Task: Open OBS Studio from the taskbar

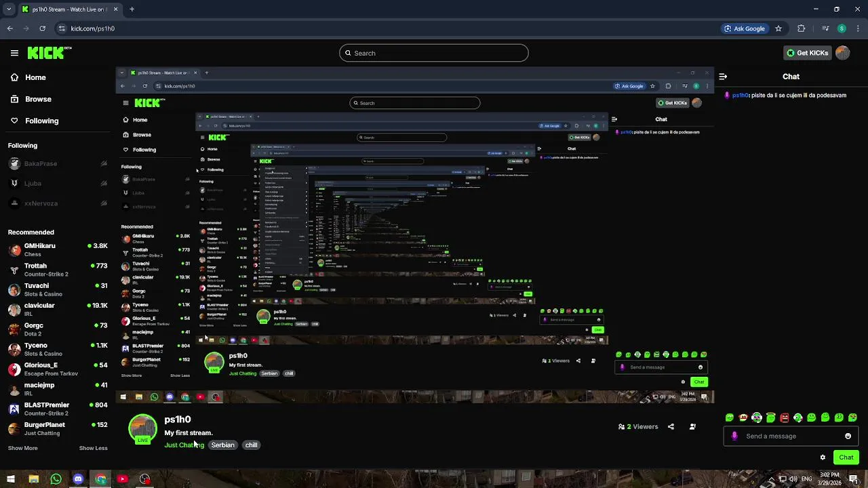Action: [x=144, y=479]
